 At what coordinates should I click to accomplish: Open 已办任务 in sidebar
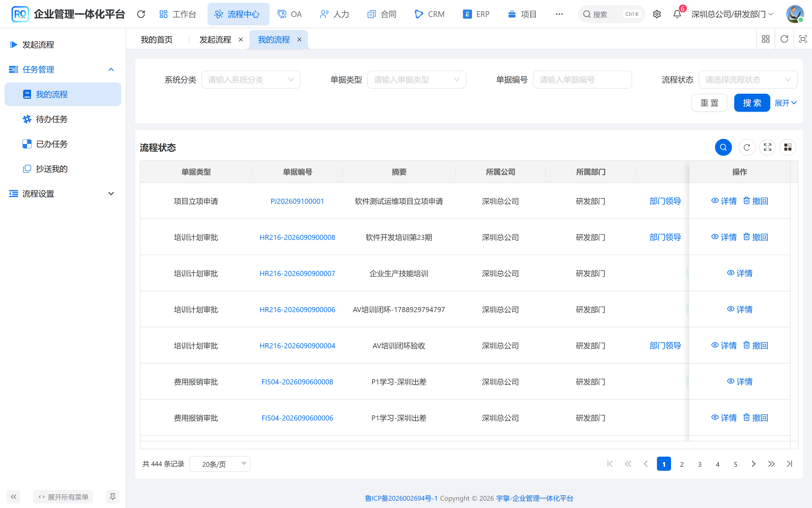pyautogui.click(x=63, y=144)
